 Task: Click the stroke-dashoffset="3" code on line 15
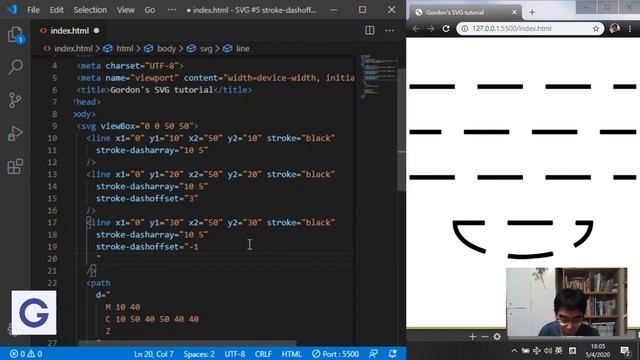[147, 198]
